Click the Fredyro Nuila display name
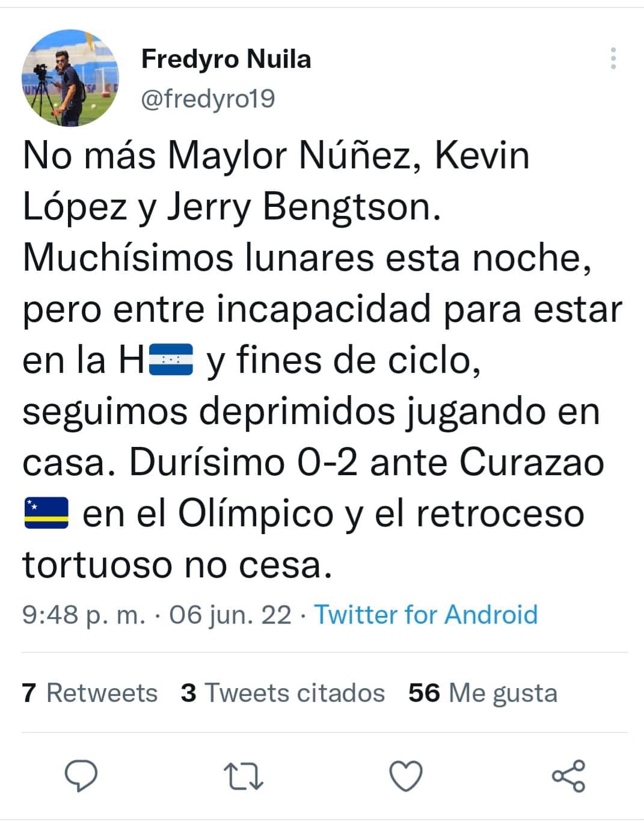The height and width of the screenshot is (827, 644). [225, 59]
